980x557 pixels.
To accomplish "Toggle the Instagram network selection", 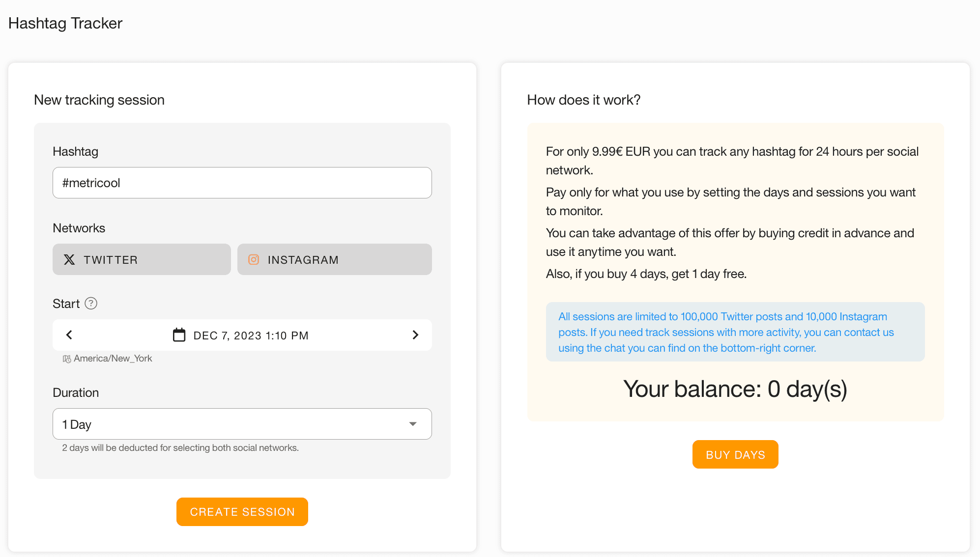I will click(x=334, y=259).
